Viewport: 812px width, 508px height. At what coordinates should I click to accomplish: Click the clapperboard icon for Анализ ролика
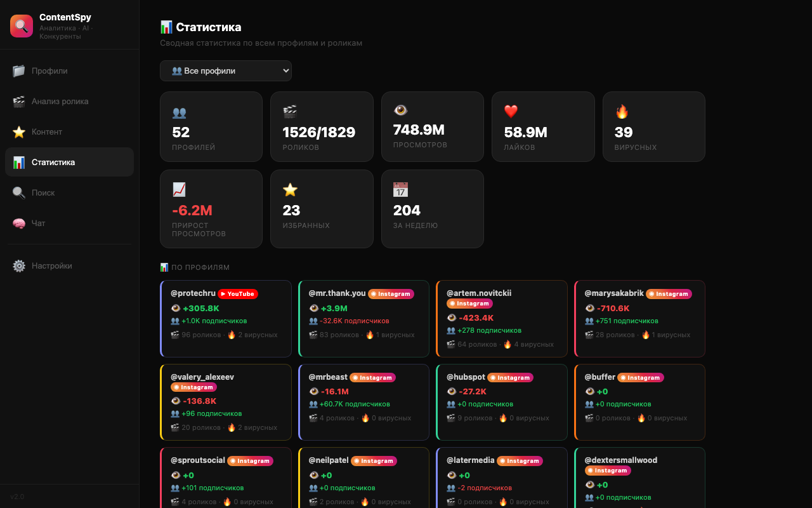pos(19,102)
